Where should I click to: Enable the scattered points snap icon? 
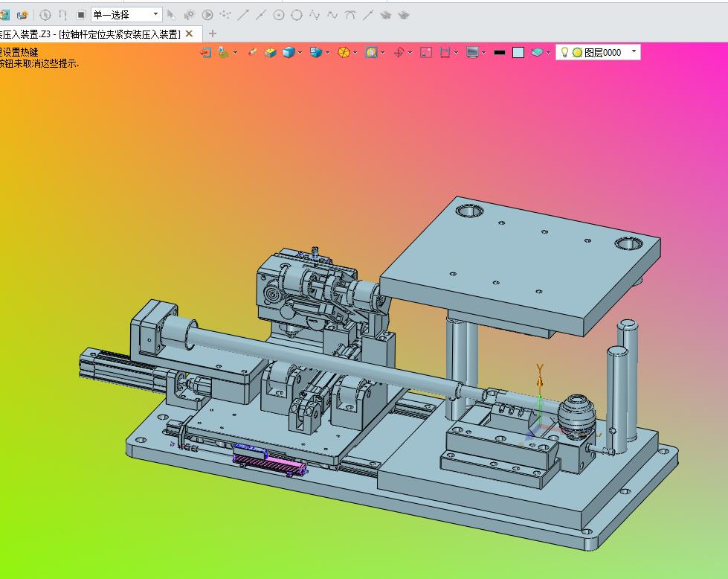click(225, 16)
